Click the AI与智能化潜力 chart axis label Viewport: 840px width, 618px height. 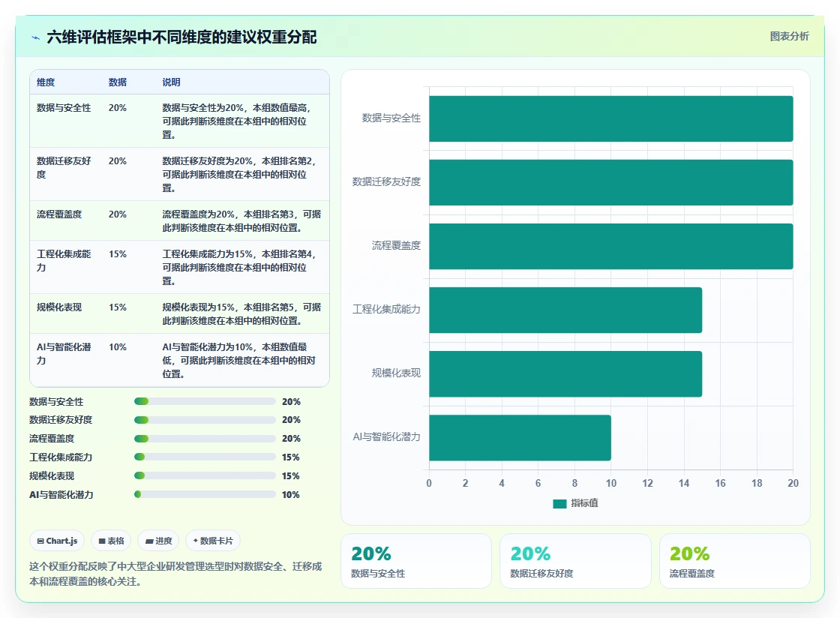pyautogui.click(x=386, y=437)
